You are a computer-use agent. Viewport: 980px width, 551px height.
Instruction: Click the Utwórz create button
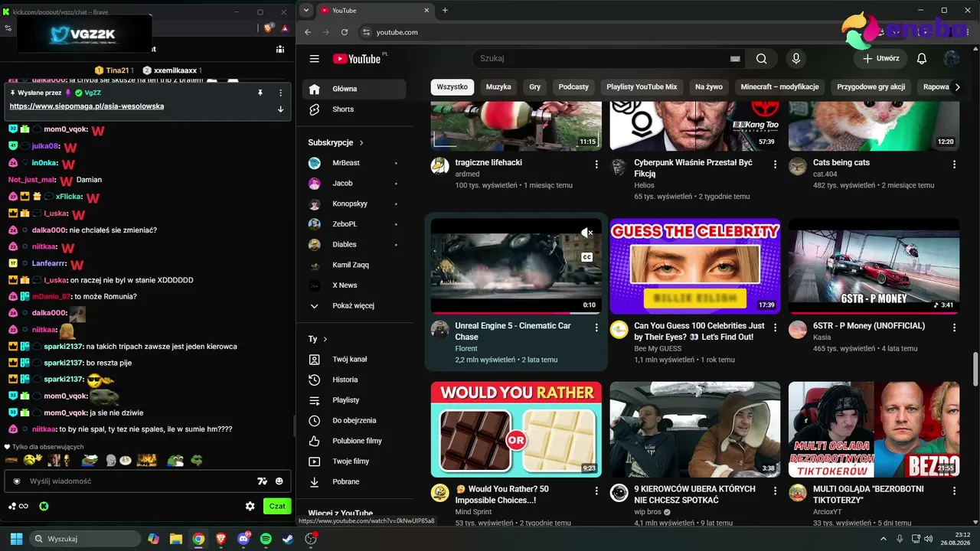coord(880,59)
